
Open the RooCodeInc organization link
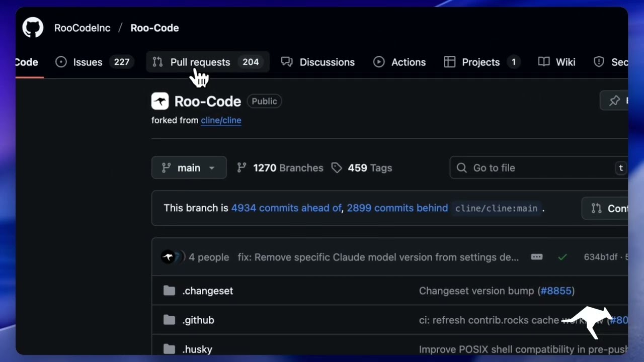[x=82, y=28]
